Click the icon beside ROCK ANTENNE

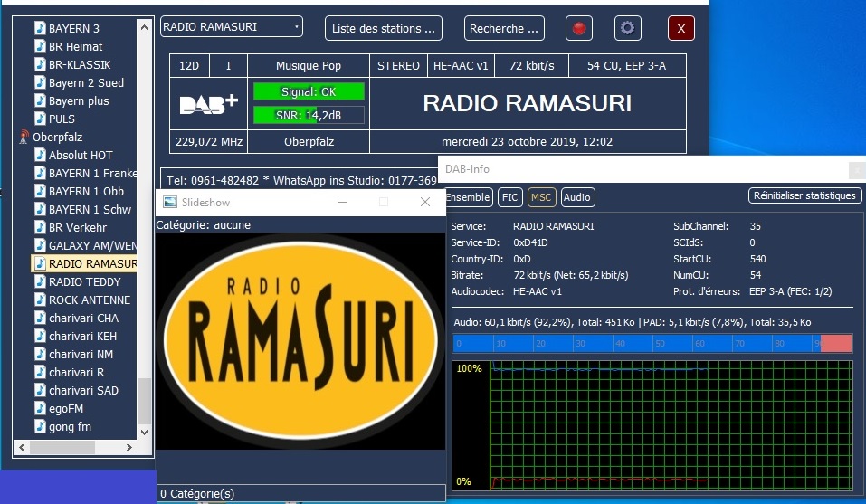pyautogui.click(x=40, y=300)
